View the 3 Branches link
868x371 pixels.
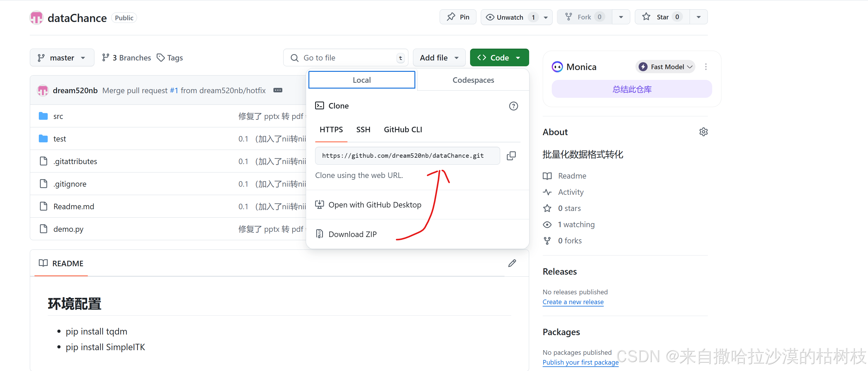[126, 58]
